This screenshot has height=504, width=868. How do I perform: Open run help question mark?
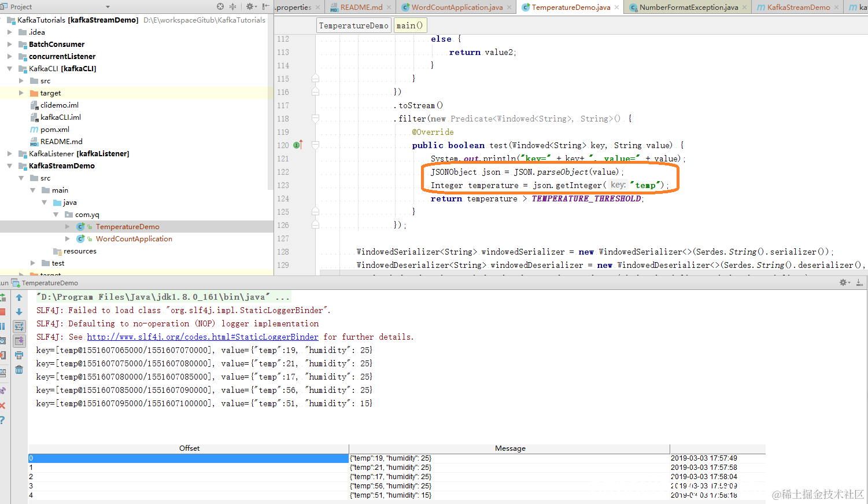click(2, 420)
